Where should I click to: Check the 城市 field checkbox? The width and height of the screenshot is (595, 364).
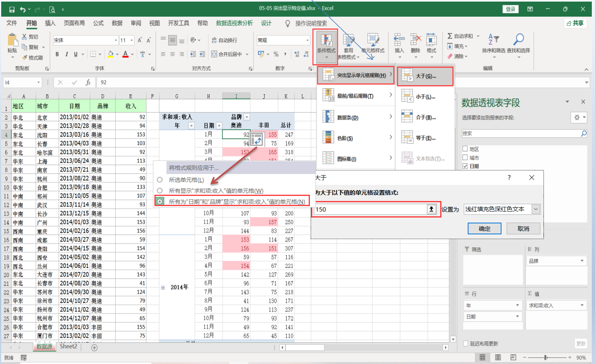(465, 157)
